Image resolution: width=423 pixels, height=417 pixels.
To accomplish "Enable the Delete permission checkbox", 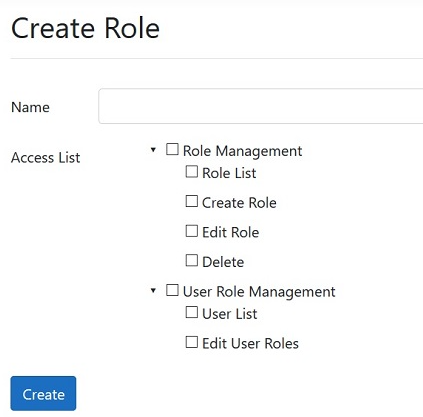I will 192,260.
